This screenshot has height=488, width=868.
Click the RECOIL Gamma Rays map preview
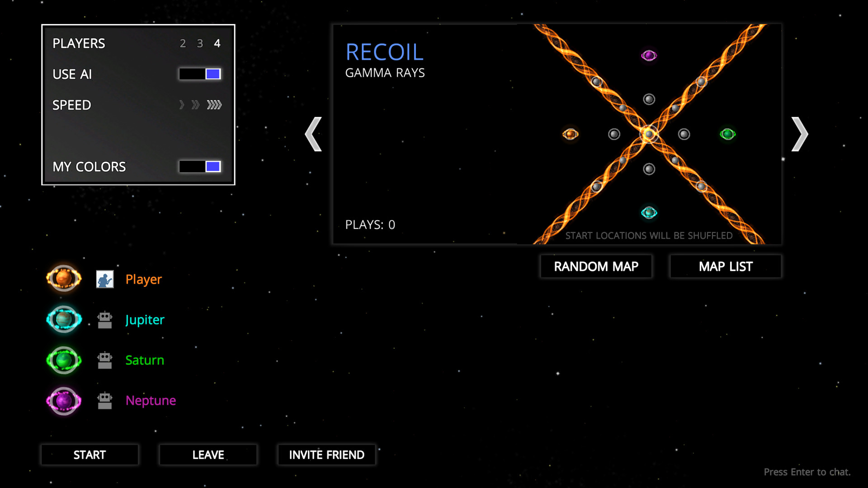pos(556,134)
